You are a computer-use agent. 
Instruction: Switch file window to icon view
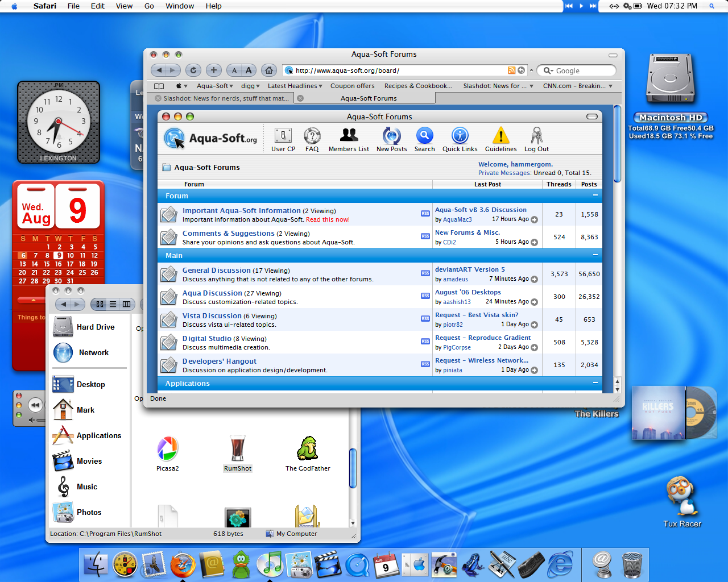(100, 304)
